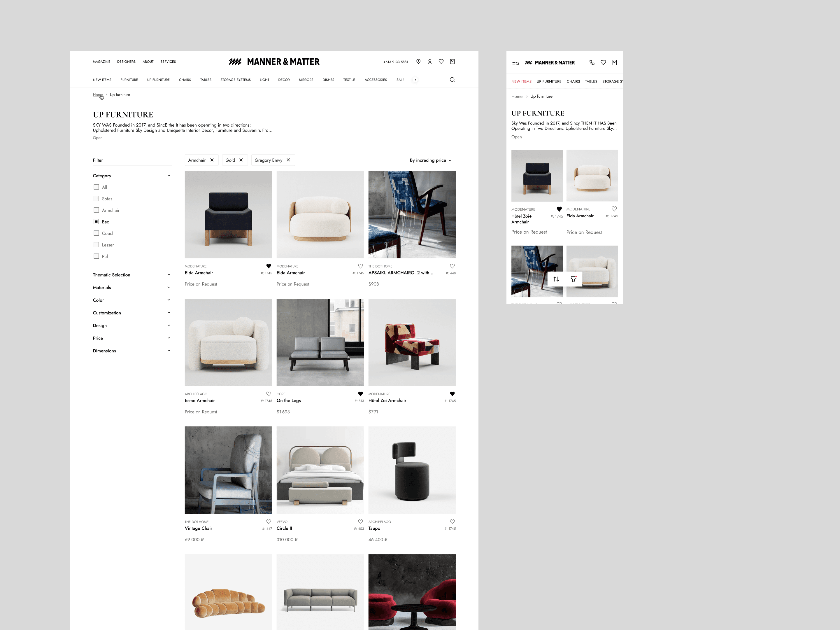Click the location pin icon in header
This screenshot has width=840, height=630.
(418, 62)
